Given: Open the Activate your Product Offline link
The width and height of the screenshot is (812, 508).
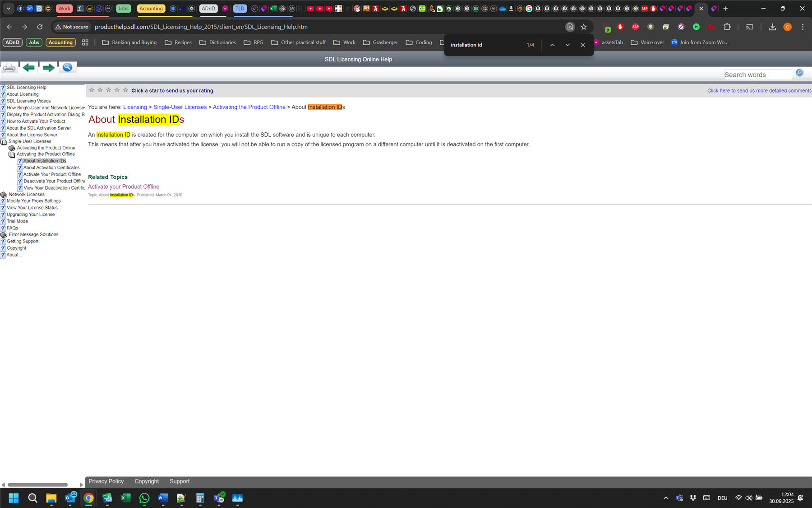Looking at the screenshot, I should click(x=124, y=186).
